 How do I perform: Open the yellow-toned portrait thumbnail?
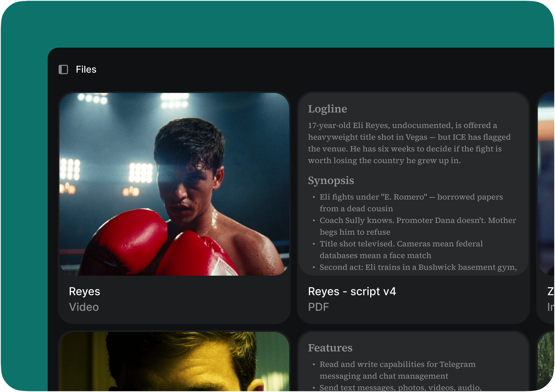(174, 362)
